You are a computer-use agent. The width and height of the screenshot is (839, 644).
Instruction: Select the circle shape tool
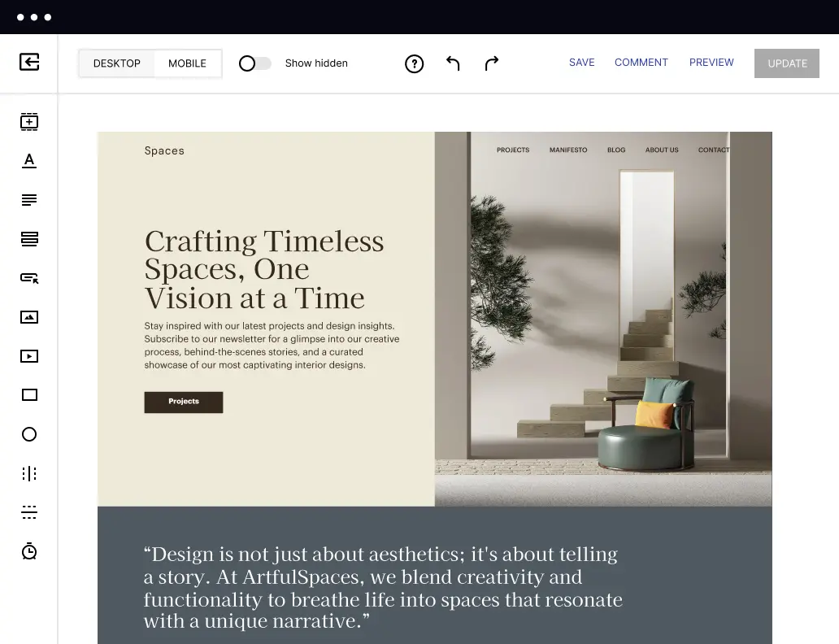coord(29,434)
